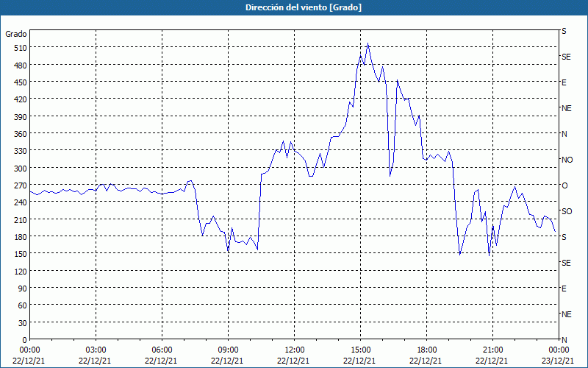
Task: Click the "18:00" time label
Action: [x=427, y=350]
